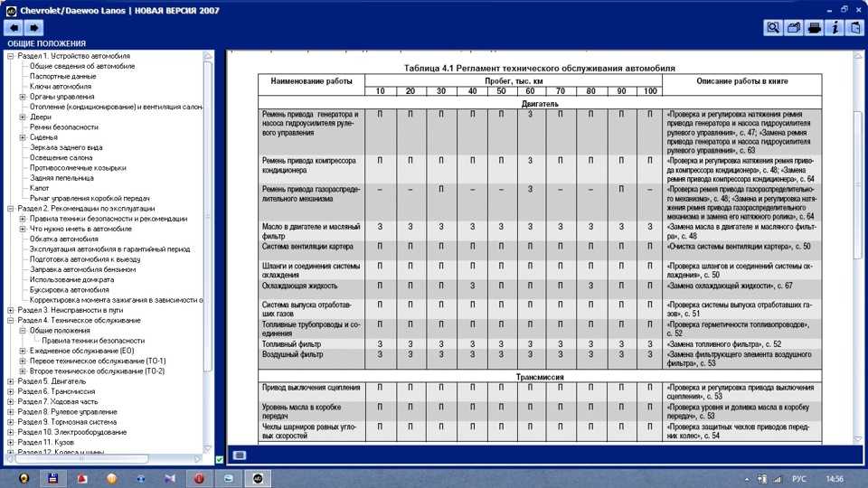Open Зеркала заднего вида topic
The image size is (868, 488).
pyautogui.click(x=66, y=147)
